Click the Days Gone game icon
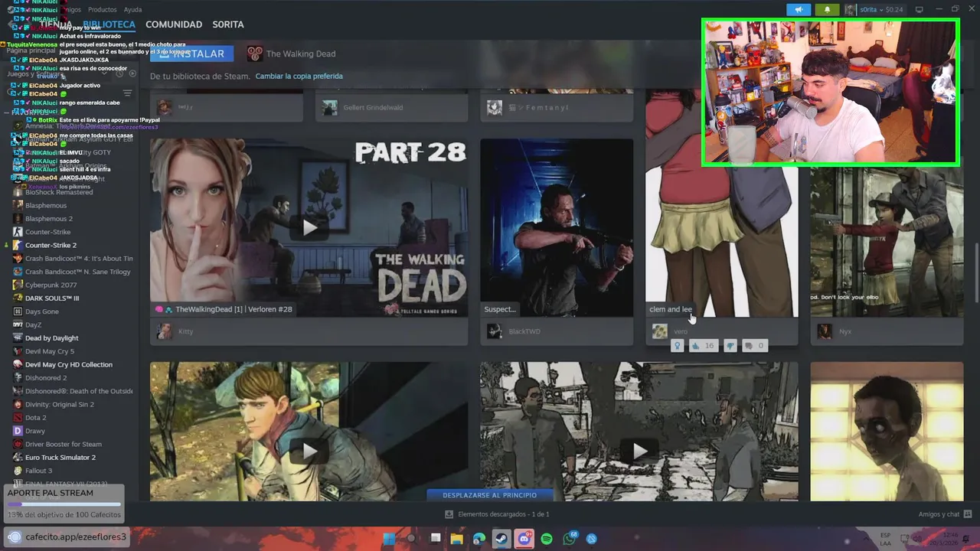980x551 pixels. click(18, 311)
